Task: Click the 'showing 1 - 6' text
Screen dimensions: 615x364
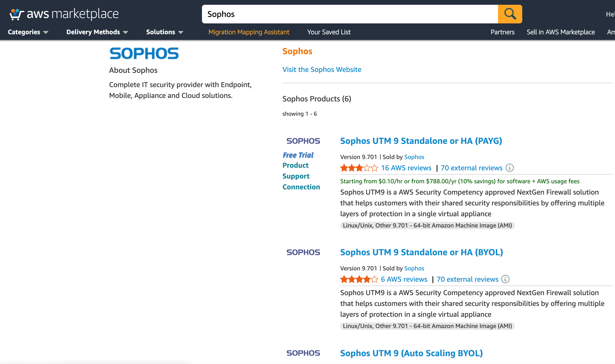Action: [299, 114]
